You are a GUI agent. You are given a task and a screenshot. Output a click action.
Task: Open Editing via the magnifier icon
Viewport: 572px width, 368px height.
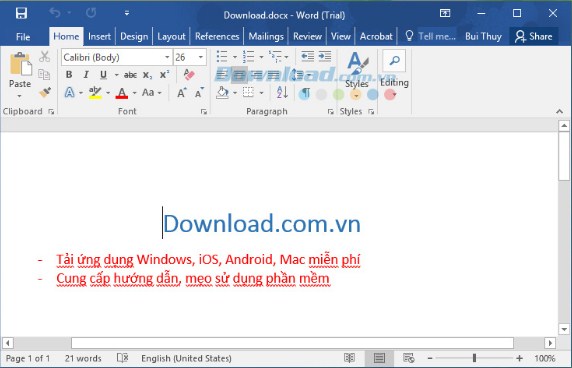[x=394, y=61]
